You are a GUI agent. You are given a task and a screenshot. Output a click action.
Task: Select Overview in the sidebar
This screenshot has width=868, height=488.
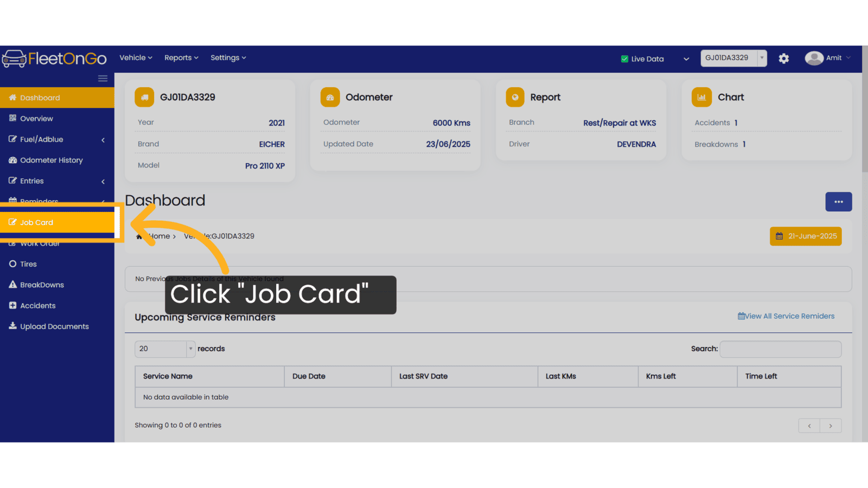57,118
